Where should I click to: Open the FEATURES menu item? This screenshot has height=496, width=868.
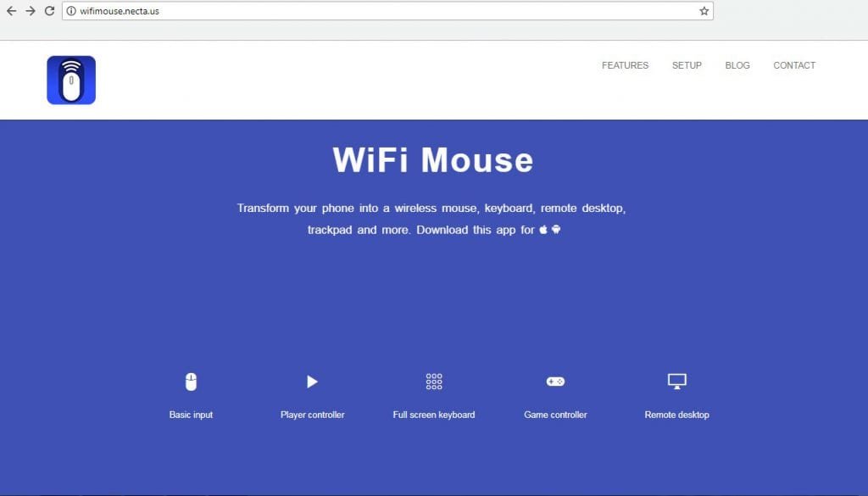(625, 65)
